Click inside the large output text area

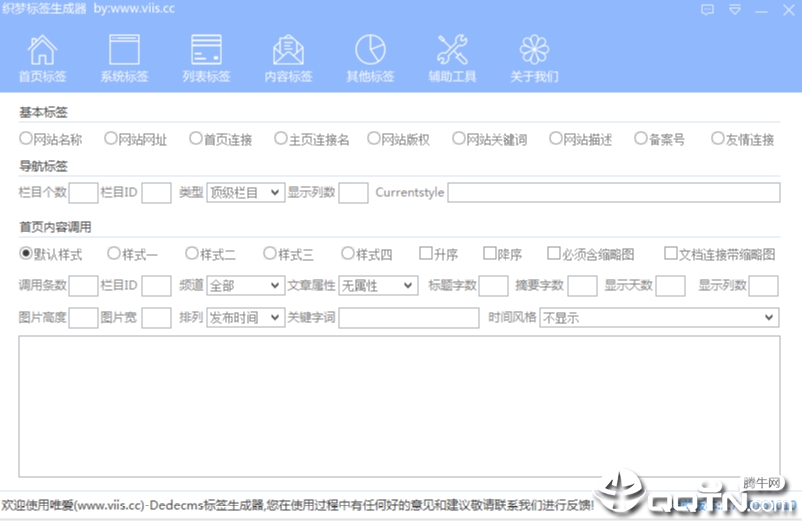tap(399, 406)
